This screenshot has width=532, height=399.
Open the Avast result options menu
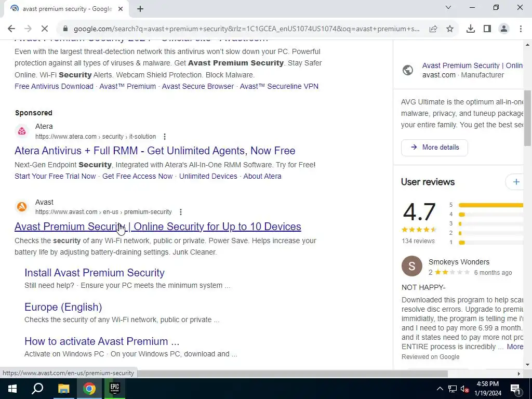click(181, 212)
